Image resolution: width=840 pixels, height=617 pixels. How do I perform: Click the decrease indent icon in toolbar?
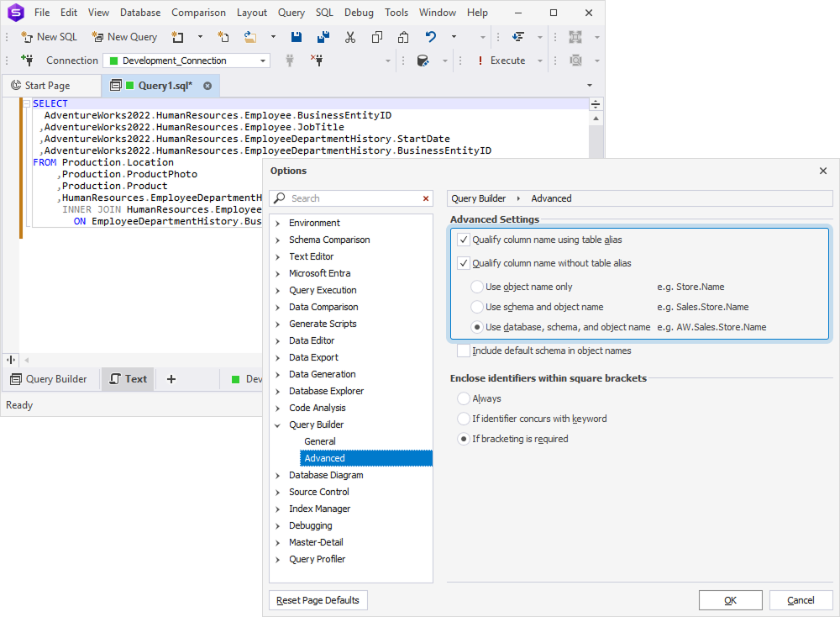pos(518,37)
